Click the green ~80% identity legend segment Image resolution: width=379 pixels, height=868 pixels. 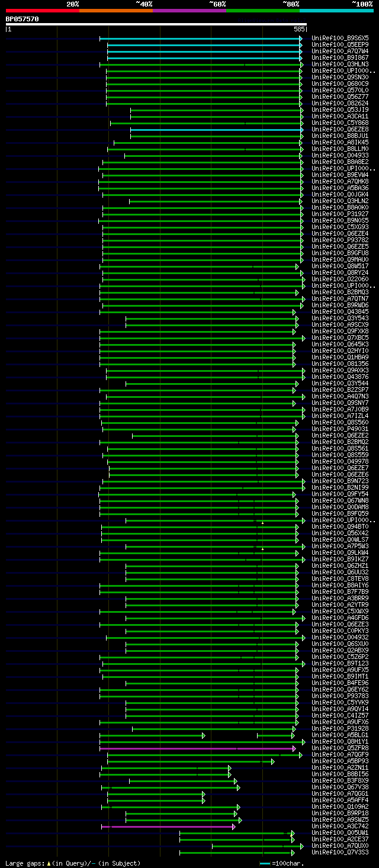(x=263, y=11)
